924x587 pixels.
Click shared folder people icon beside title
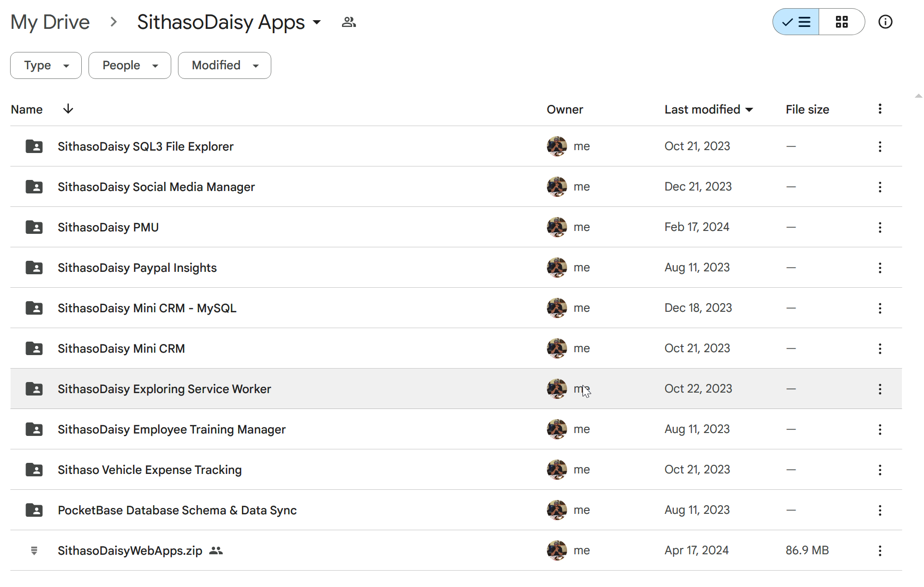(x=349, y=22)
